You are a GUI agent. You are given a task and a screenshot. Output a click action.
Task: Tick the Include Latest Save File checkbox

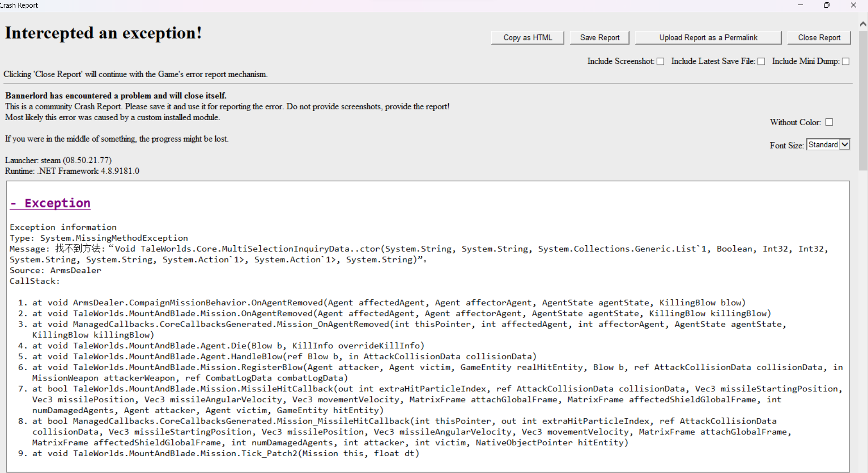pyautogui.click(x=761, y=62)
